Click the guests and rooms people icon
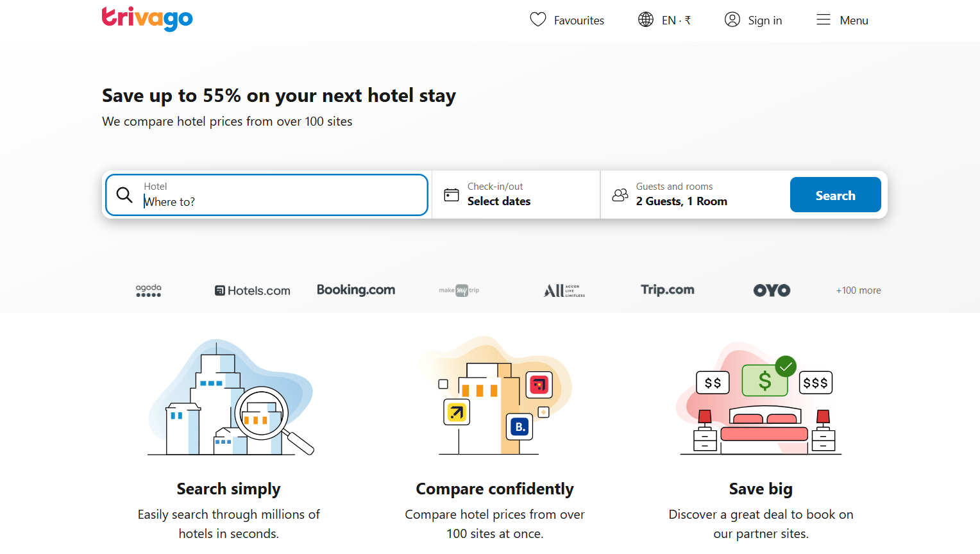 pyautogui.click(x=620, y=195)
